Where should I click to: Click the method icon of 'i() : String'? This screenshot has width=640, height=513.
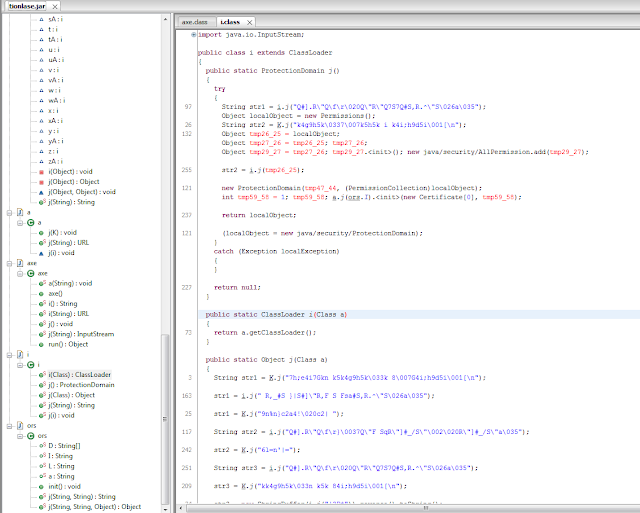tap(42, 304)
